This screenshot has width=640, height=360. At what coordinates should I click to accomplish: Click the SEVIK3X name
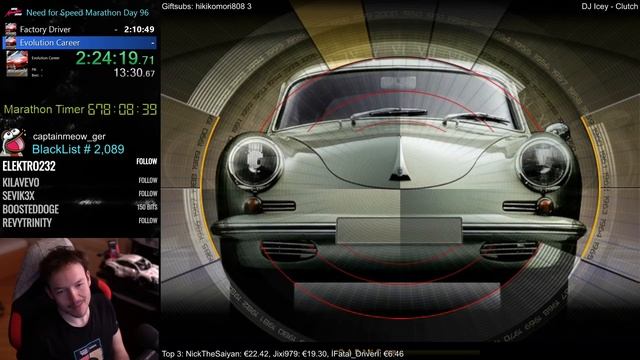18,196
